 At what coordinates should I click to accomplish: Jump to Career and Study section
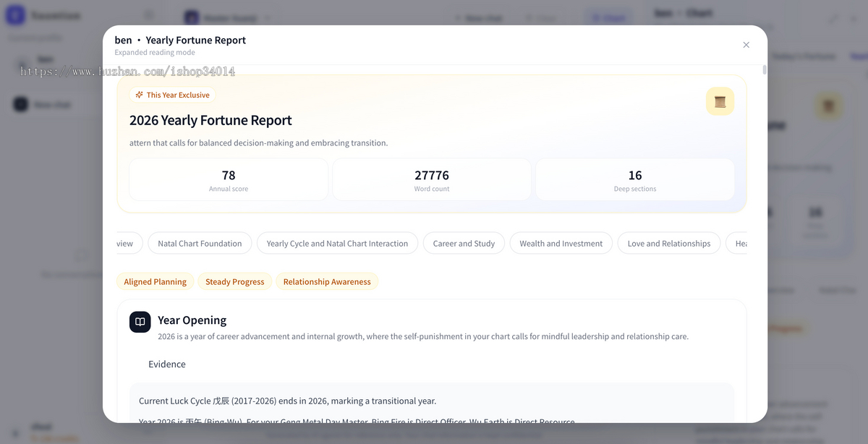[464, 244]
